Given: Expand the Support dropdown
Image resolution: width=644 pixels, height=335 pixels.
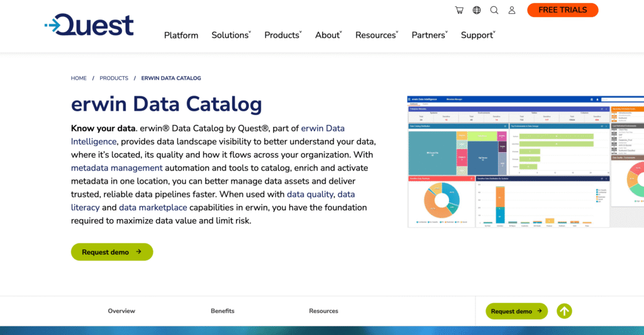Looking at the screenshot, I should [x=478, y=35].
